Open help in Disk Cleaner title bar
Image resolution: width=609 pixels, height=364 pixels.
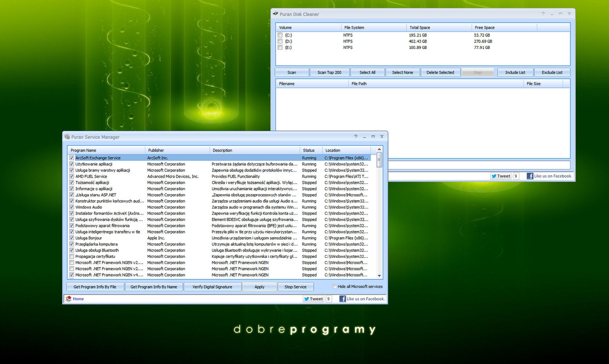pyautogui.click(x=543, y=14)
